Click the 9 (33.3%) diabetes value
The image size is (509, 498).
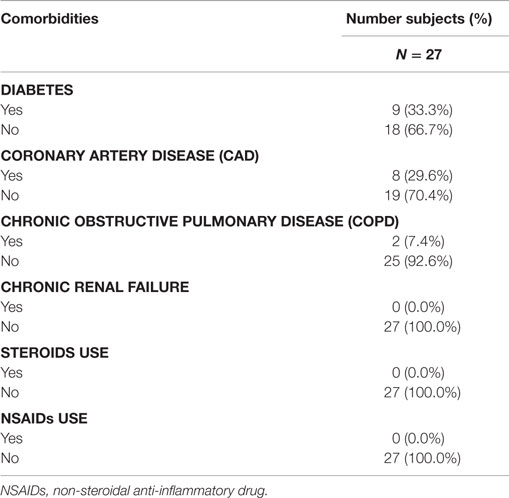pyautogui.click(x=422, y=110)
